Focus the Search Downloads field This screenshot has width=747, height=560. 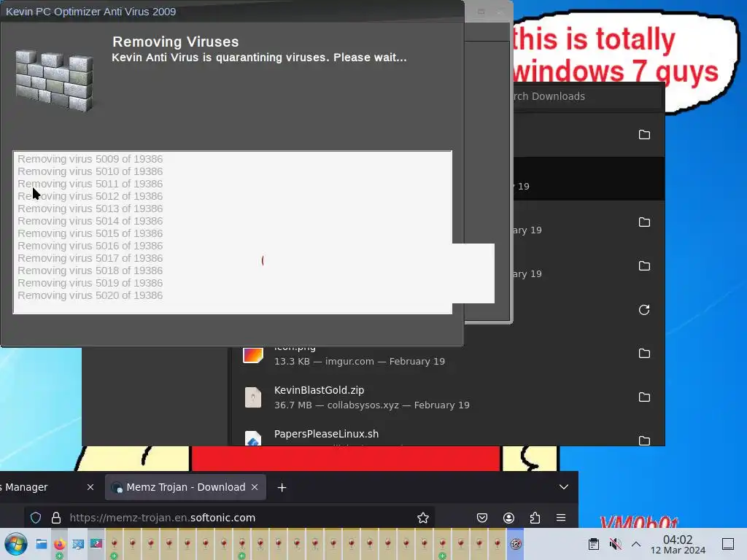point(587,96)
